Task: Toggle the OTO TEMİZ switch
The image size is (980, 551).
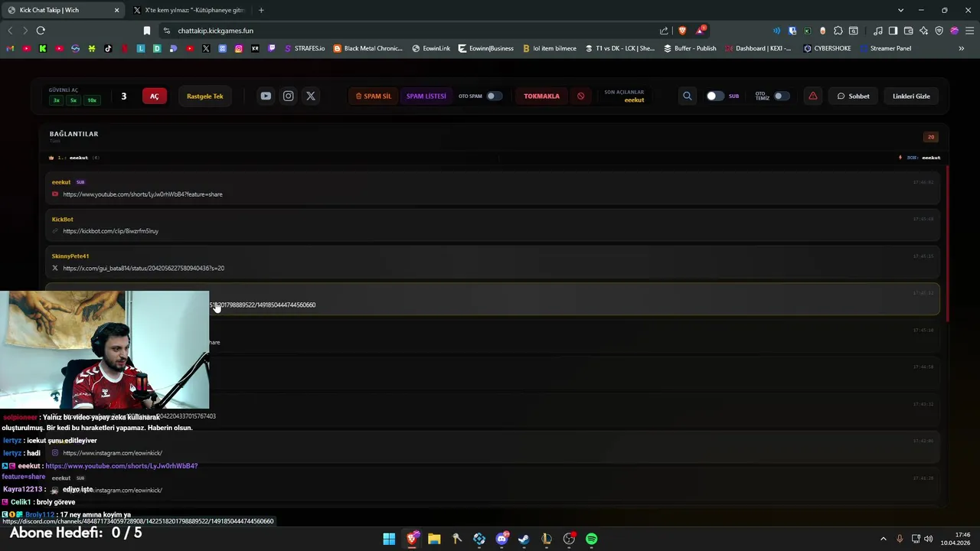Action: tap(781, 96)
